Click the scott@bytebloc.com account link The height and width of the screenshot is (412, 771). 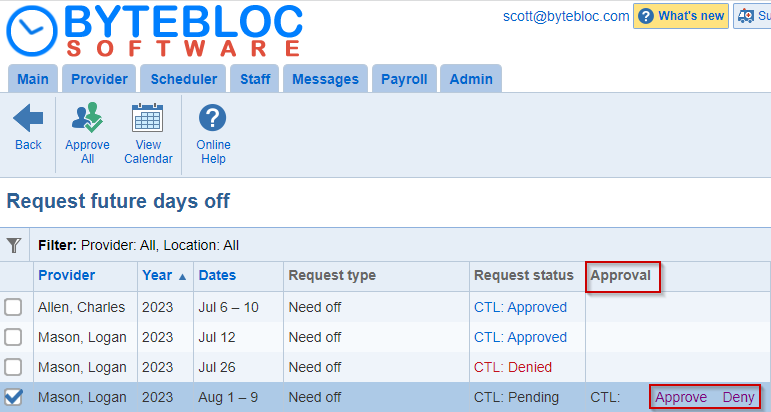pos(566,16)
